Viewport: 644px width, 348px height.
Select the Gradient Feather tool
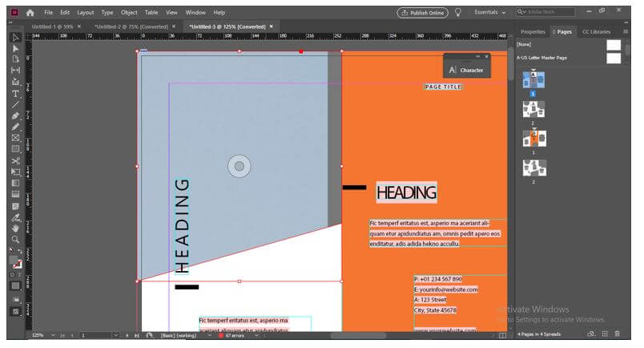(x=15, y=194)
